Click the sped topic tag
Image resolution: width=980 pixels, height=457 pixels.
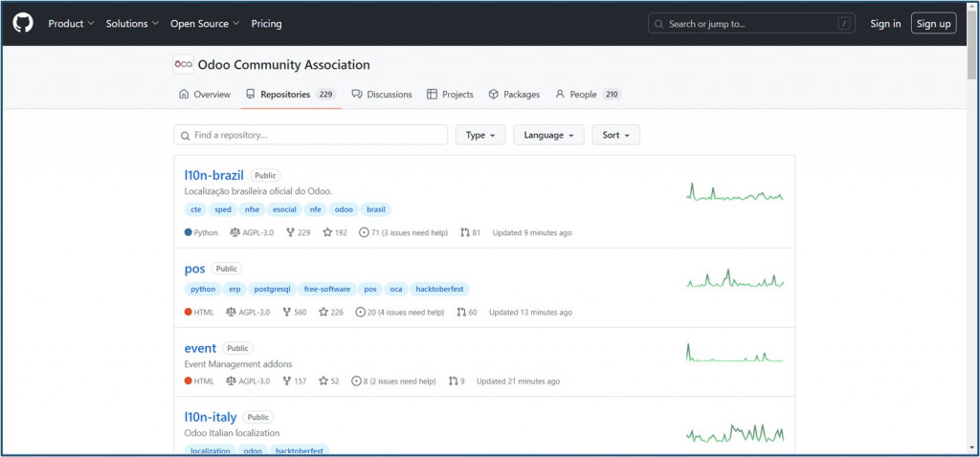[x=222, y=209]
